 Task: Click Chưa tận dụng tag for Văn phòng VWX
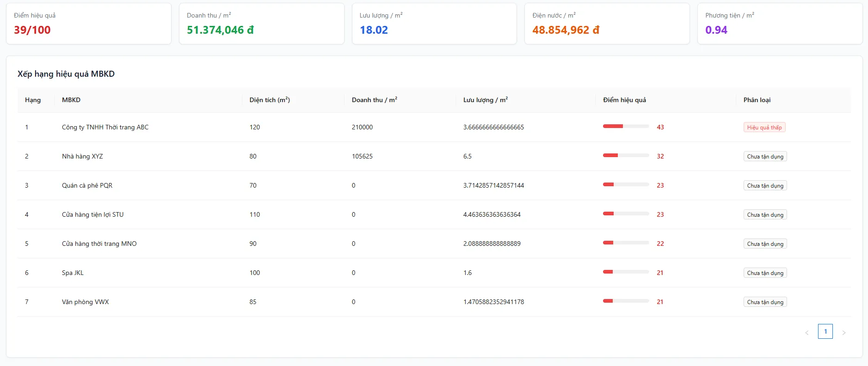[x=765, y=302]
